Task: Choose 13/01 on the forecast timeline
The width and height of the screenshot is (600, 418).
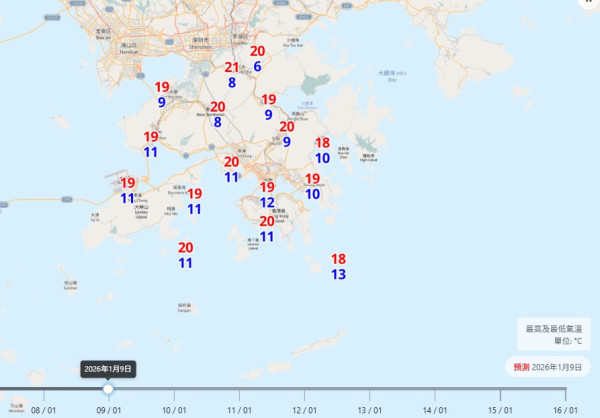Action: [369, 410]
